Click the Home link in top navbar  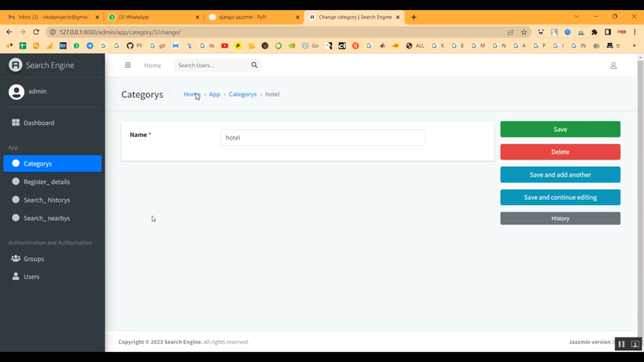(152, 65)
